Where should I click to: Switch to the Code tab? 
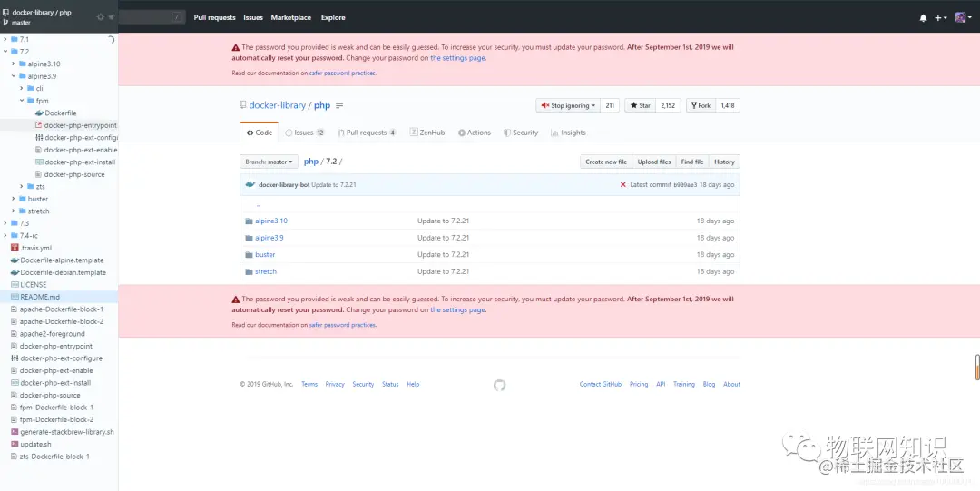260,133
